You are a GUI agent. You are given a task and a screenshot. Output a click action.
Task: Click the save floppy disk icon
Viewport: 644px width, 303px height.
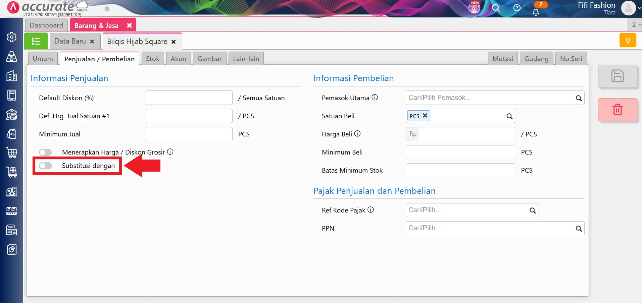617,76
